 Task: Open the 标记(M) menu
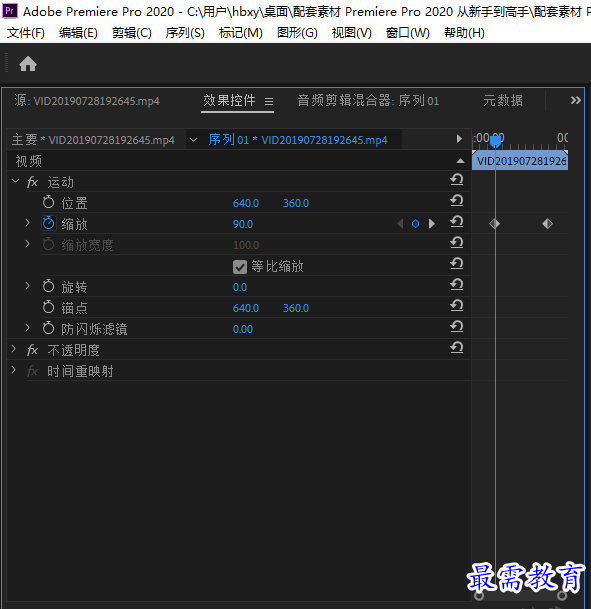tap(240, 33)
